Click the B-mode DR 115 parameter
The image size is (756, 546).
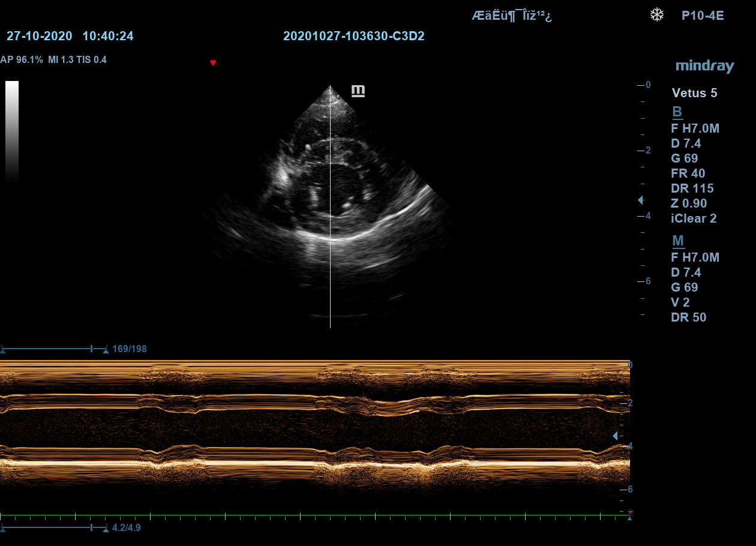(x=692, y=188)
